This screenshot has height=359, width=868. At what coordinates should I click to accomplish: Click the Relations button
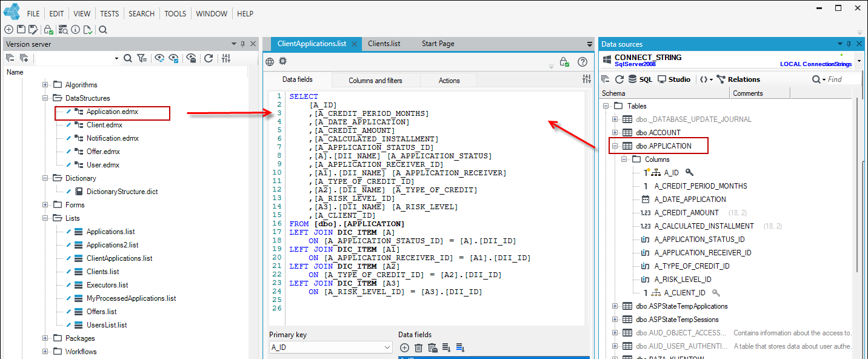[x=738, y=79]
